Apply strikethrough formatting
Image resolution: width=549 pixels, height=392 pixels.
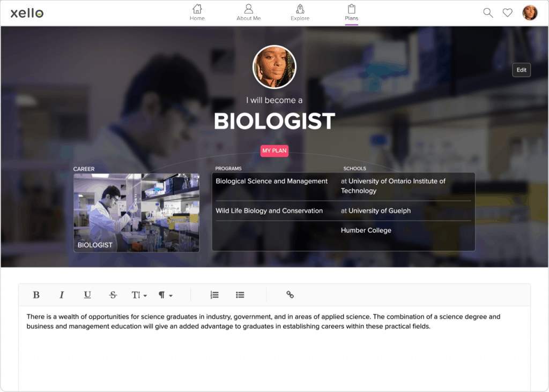click(x=113, y=295)
